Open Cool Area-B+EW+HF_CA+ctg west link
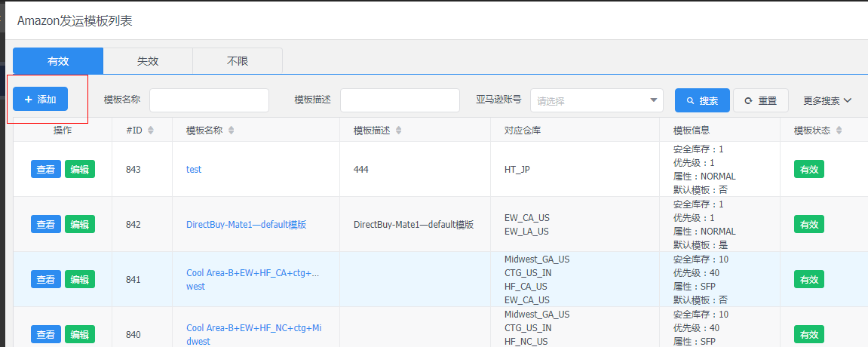This screenshot has width=868, height=347. [253, 279]
